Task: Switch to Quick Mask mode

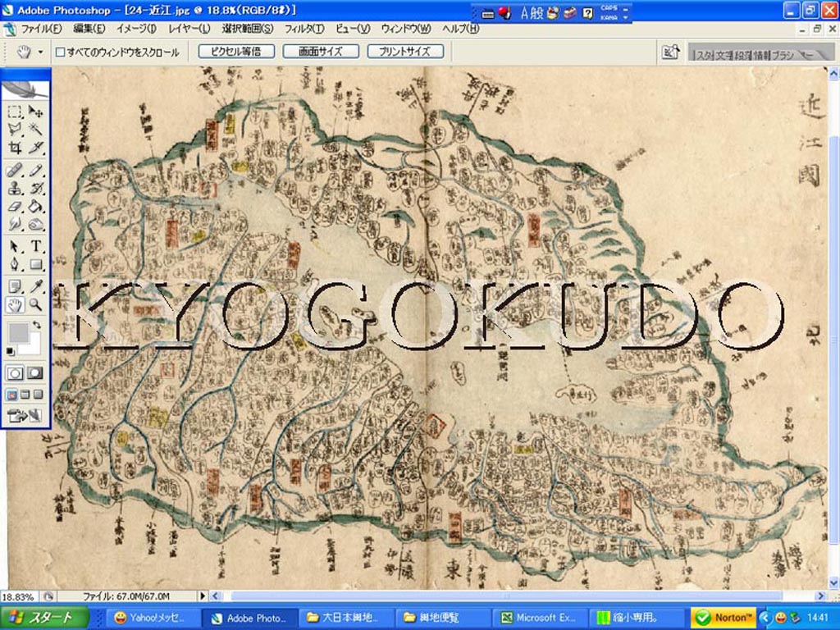Action: [35, 373]
